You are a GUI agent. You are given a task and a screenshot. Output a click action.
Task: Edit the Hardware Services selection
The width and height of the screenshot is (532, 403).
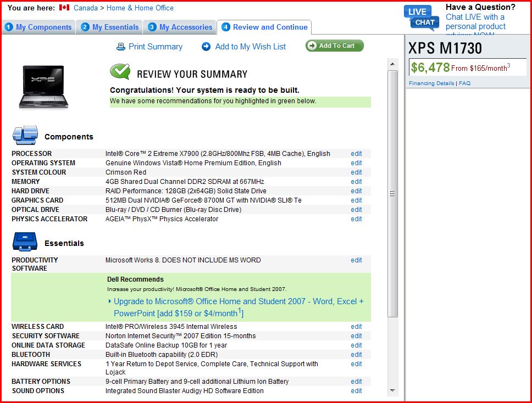tap(356, 363)
